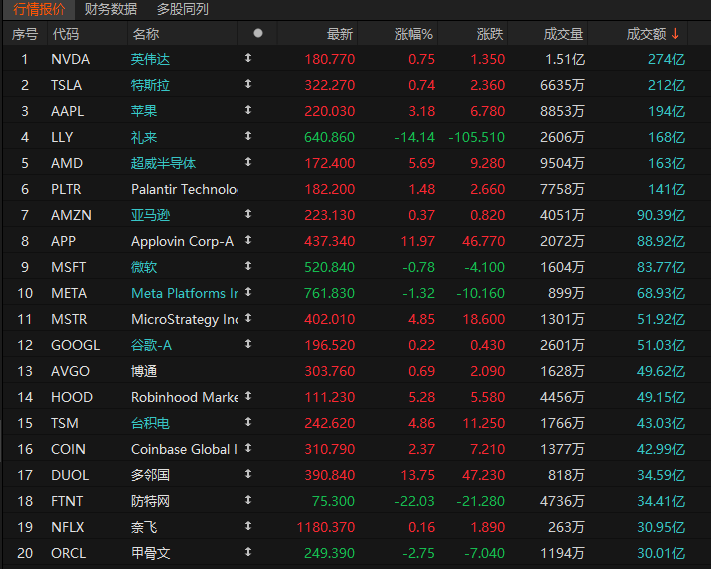Screen dimensions: 711x569
Task: Select the Coinbase Global name cell
Action: 184,449
